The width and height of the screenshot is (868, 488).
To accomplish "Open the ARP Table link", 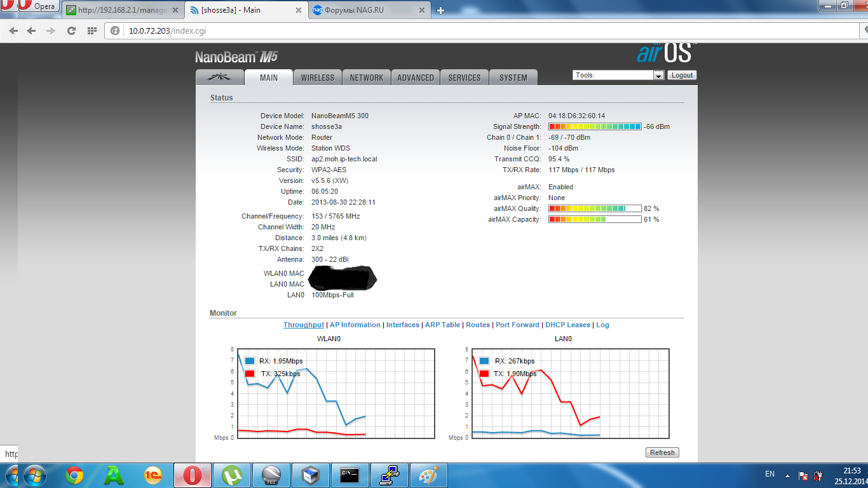I will pos(442,325).
